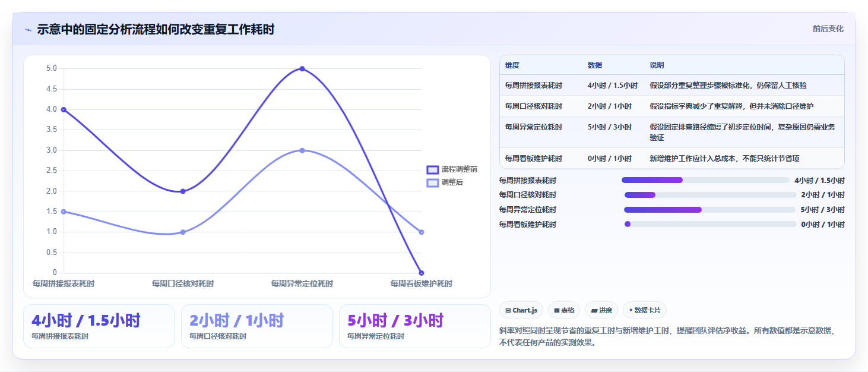Viewport: 868px width, 372px height.
Task: Click the 每周口径核对耗时 label beside its progress bar
Action: point(528,195)
